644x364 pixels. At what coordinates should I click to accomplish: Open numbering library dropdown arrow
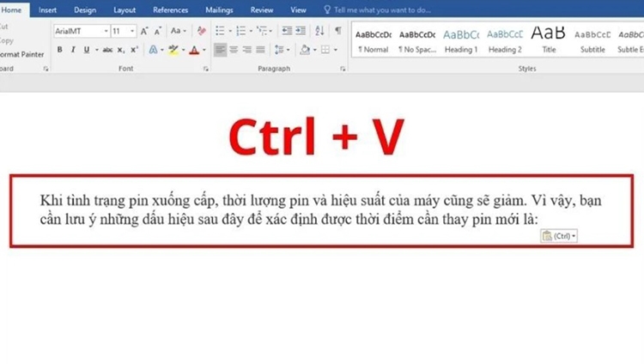(x=251, y=31)
